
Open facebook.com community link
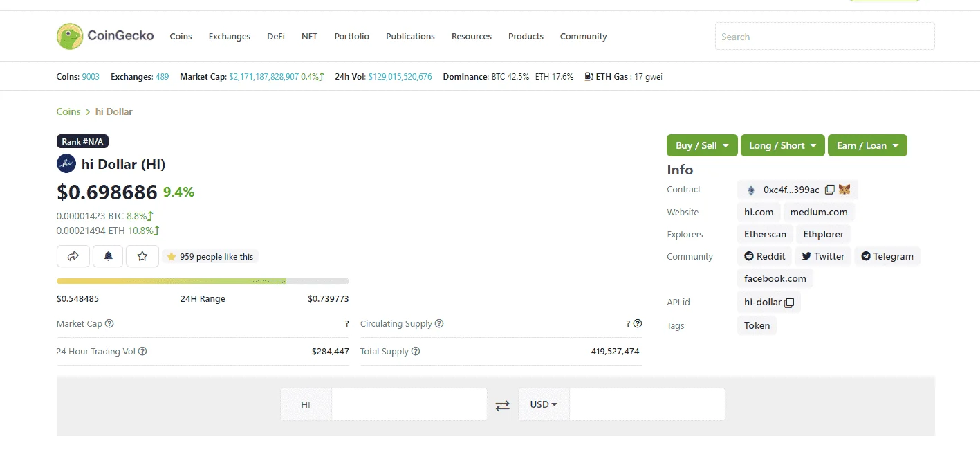coord(775,278)
